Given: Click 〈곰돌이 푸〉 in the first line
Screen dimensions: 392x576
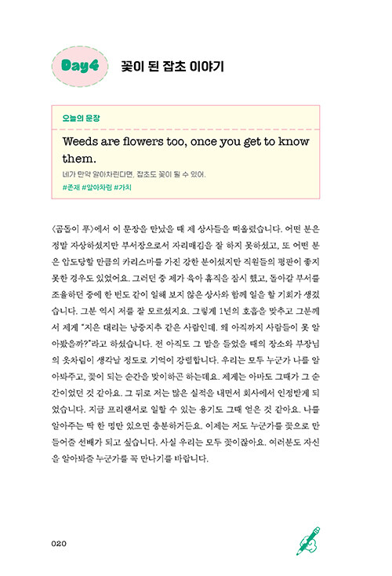Looking at the screenshot, I should click(73, 229).
